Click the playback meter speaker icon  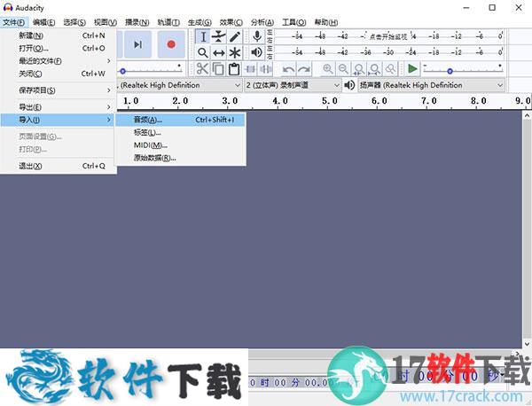(x=257, y=52)
